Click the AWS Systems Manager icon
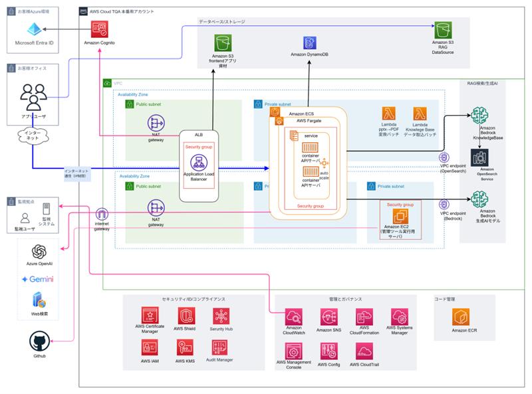This screenshot has width=532, height=394. pyautogui.click(x=400, y=316)
